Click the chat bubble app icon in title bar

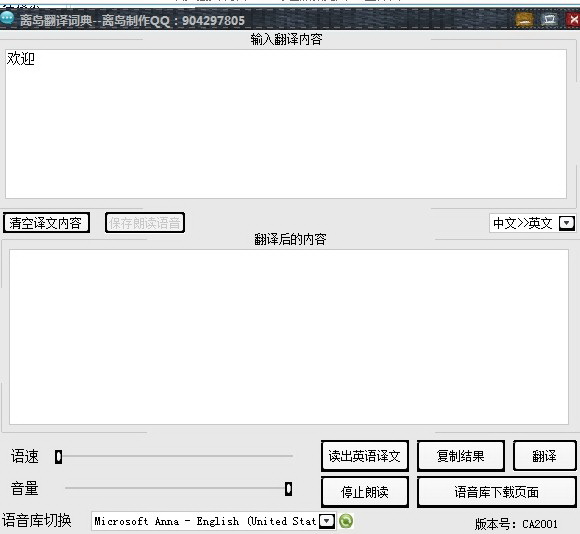coord(7,18)
